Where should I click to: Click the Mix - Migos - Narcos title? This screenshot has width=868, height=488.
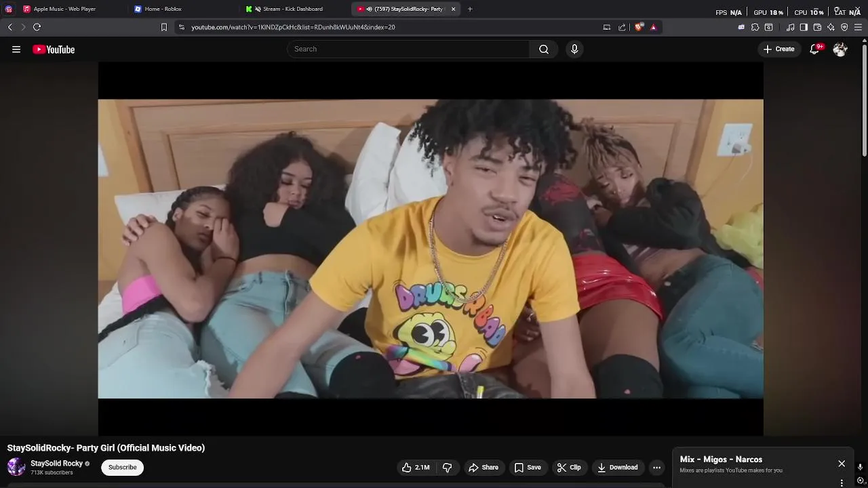click(721, 460)
